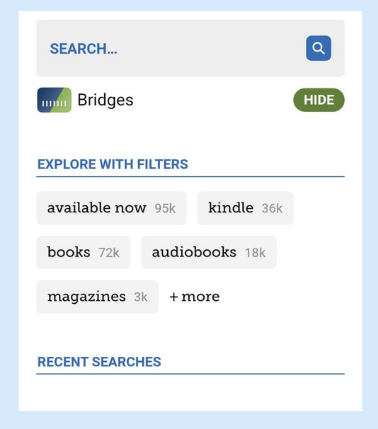The height and width of the screenshot is (429, 378).
Task: Choose the audiobooks filter chip
Action: pyautogui.click(x=209, y=252)
